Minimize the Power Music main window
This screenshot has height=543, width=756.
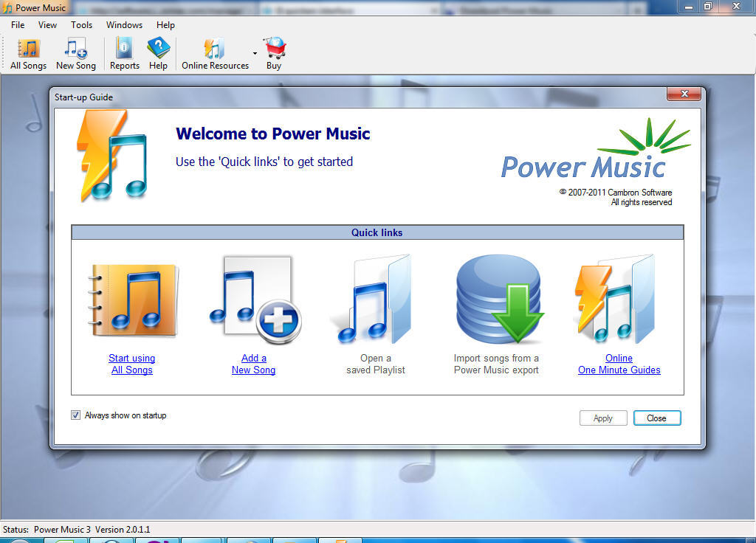(x=689, y=7)
